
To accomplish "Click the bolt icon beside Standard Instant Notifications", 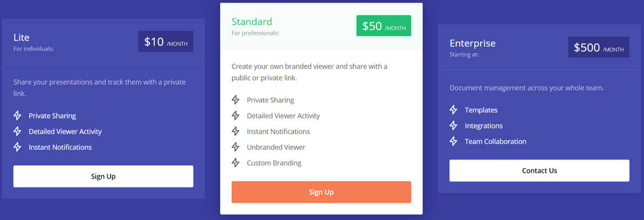I will click(x=235, y=131).
